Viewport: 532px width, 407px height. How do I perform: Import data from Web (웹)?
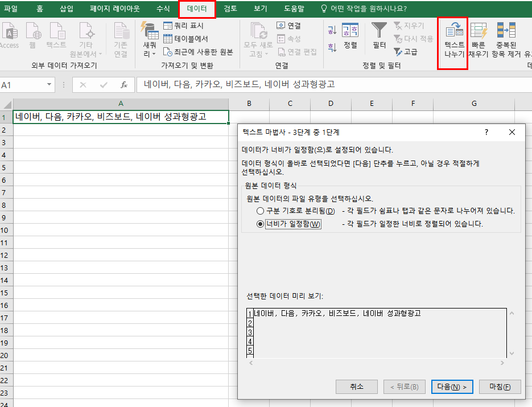click(33, 36)
